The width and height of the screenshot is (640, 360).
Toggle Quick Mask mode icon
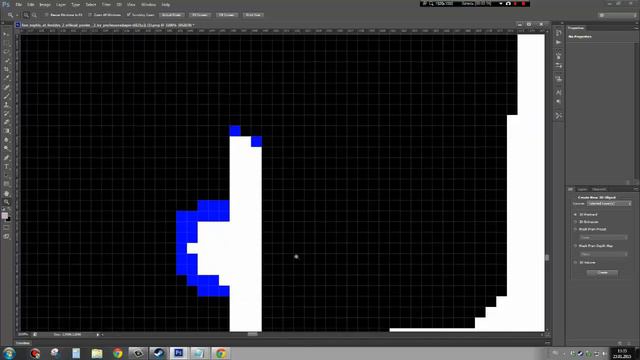click(6, 228)
